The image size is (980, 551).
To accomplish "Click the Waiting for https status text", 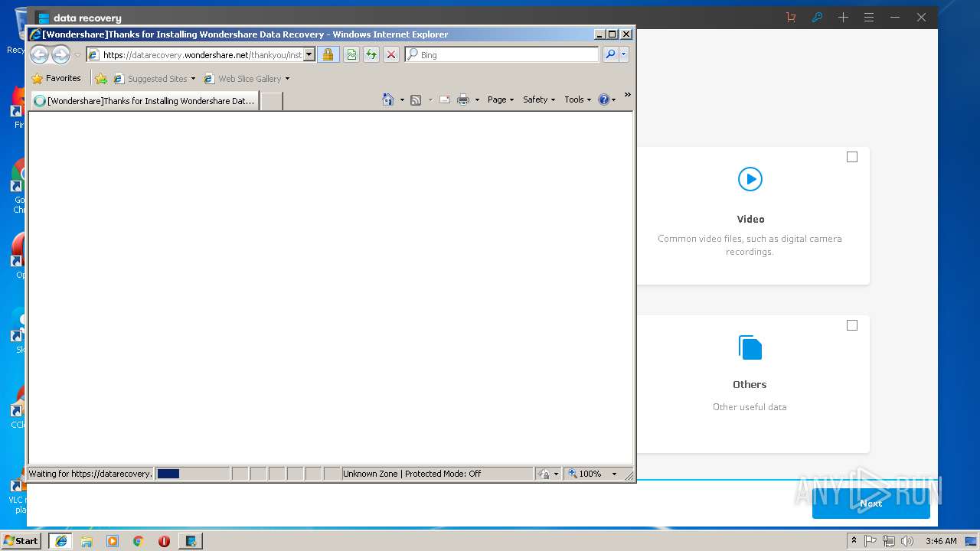I will pyautogui.click(x=90, y=474).
